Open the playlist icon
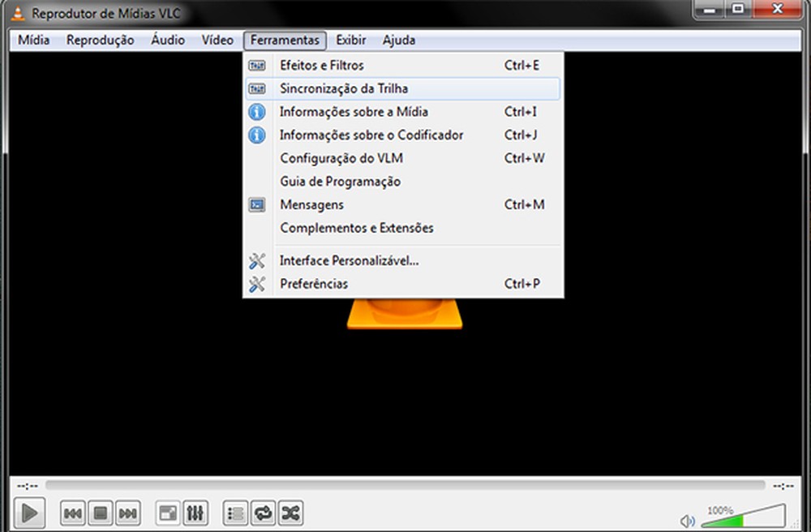 234,513
